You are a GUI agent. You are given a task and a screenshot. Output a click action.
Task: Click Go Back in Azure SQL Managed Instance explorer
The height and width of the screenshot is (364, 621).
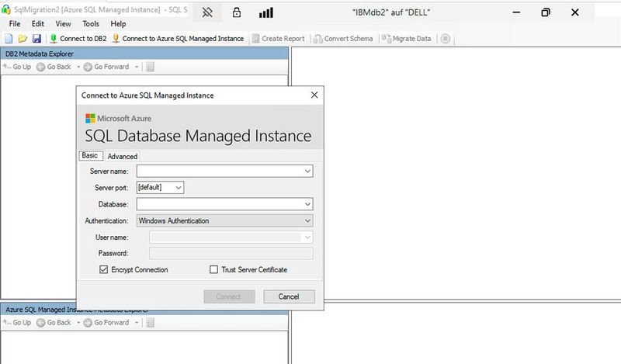pyautogui.click(x=54, y=323)
